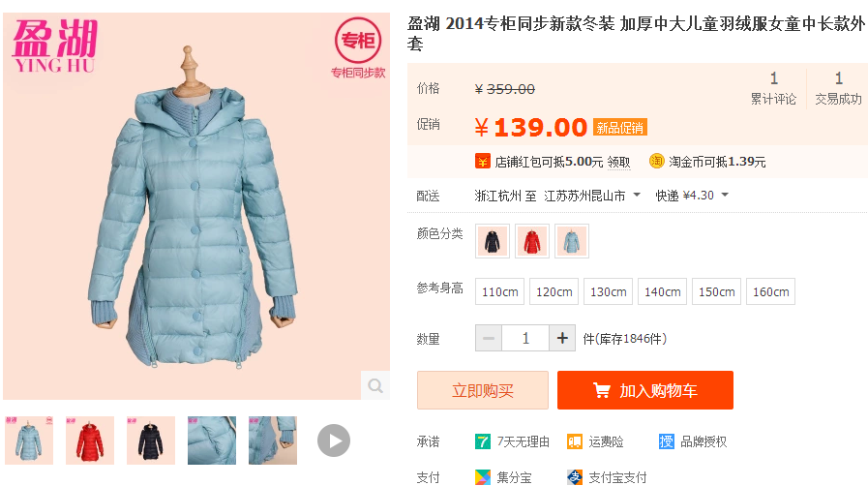Open the 江苏苏州昆山市 destination dropdown
Viewport: 868px width, 486px height.
[x=592, y=196]
